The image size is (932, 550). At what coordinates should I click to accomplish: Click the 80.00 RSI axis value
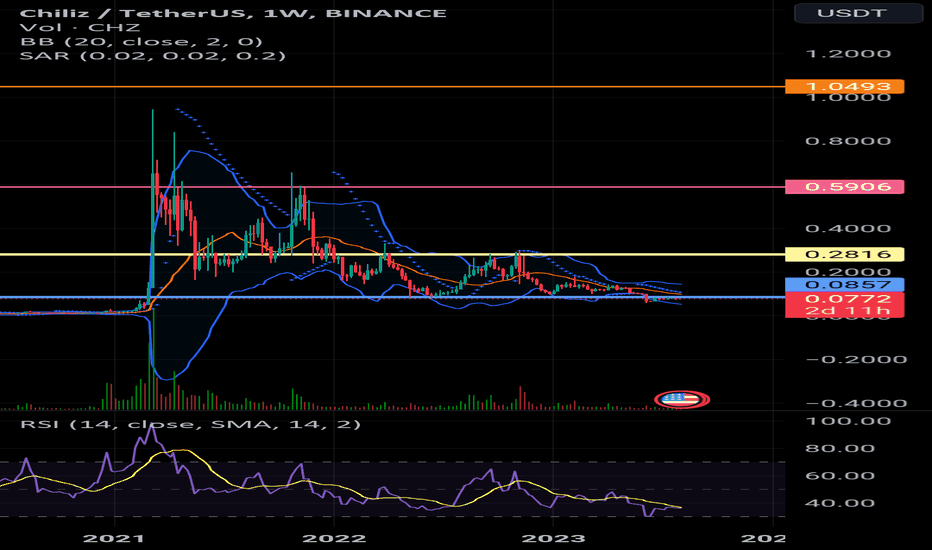tap(840, 448)
